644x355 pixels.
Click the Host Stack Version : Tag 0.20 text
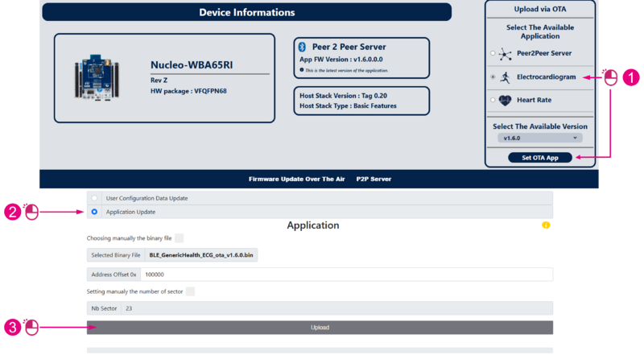344,96
